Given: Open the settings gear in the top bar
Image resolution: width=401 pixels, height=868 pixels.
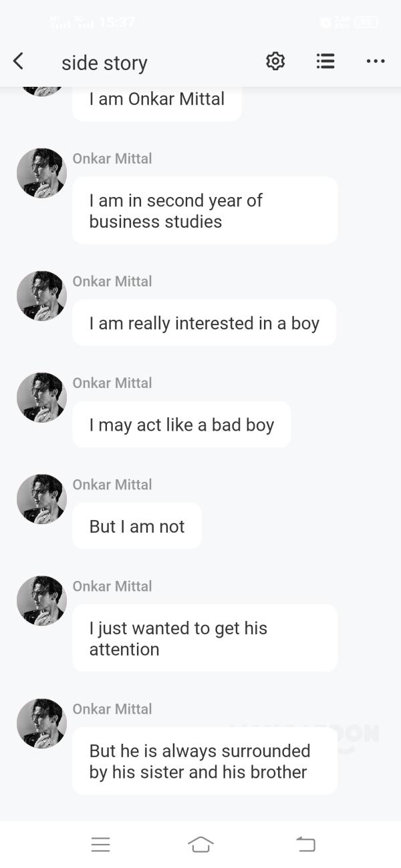Looking at the screenshot, I should [x=275, y=61].
